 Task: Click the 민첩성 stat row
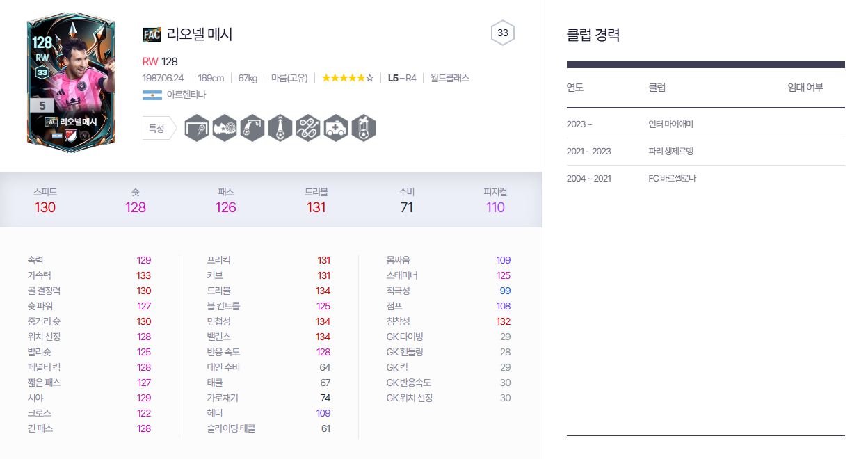[268, 321]
